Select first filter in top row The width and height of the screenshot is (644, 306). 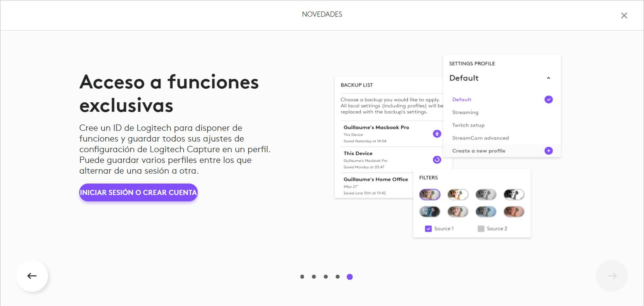[430, 195]
